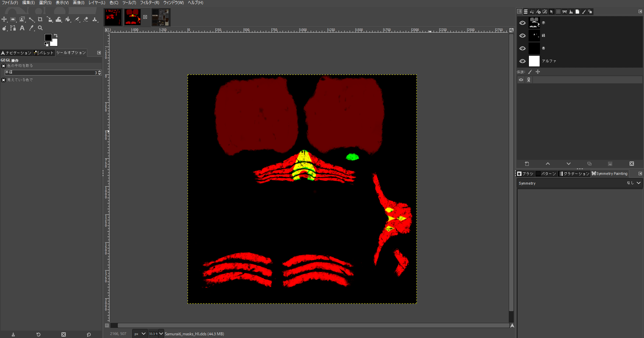
Task: Select the MyPaint Brush tool
Action: [77, 19]
